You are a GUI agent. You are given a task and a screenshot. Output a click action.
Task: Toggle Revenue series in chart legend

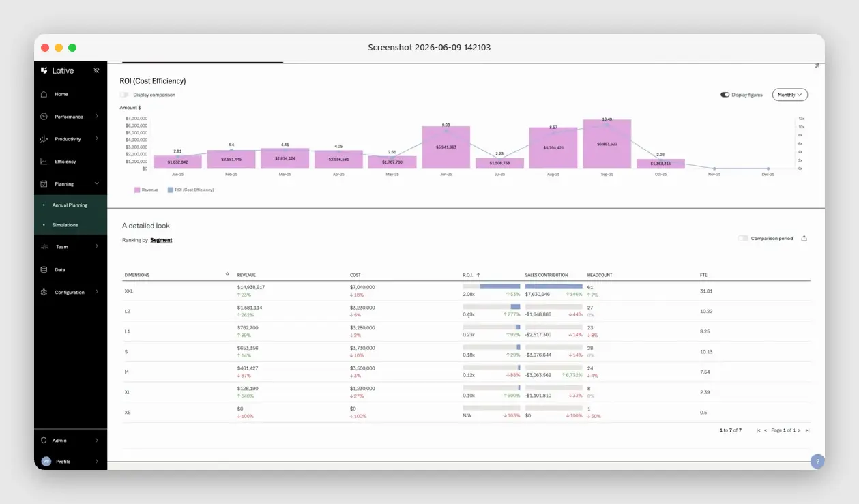pos(146,190)
